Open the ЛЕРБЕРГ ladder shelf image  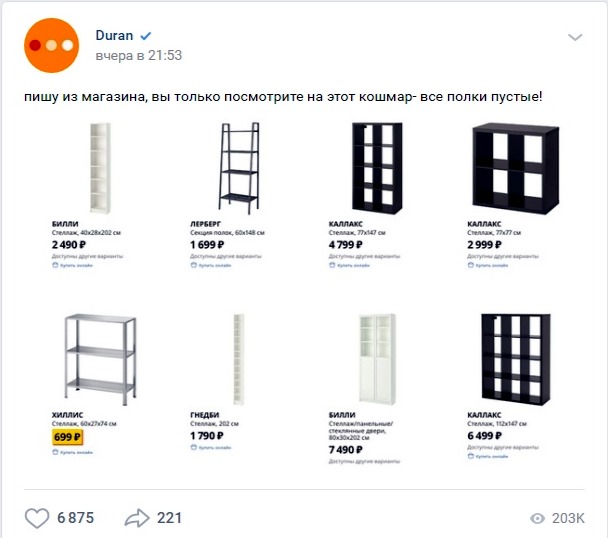(x=239, y=168)
